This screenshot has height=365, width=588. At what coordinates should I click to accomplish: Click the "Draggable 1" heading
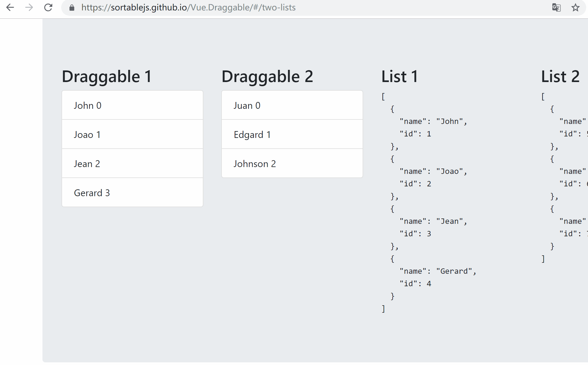point(106,76)
